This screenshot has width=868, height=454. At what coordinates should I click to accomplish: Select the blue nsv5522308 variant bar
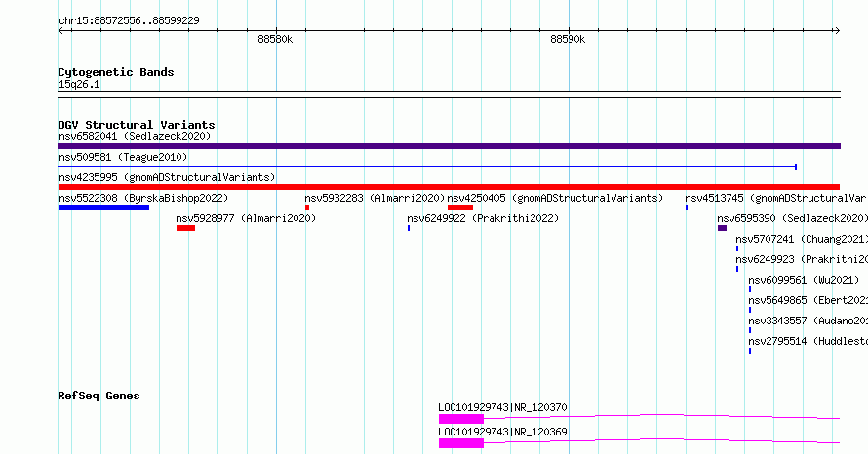tap(104, 208)
